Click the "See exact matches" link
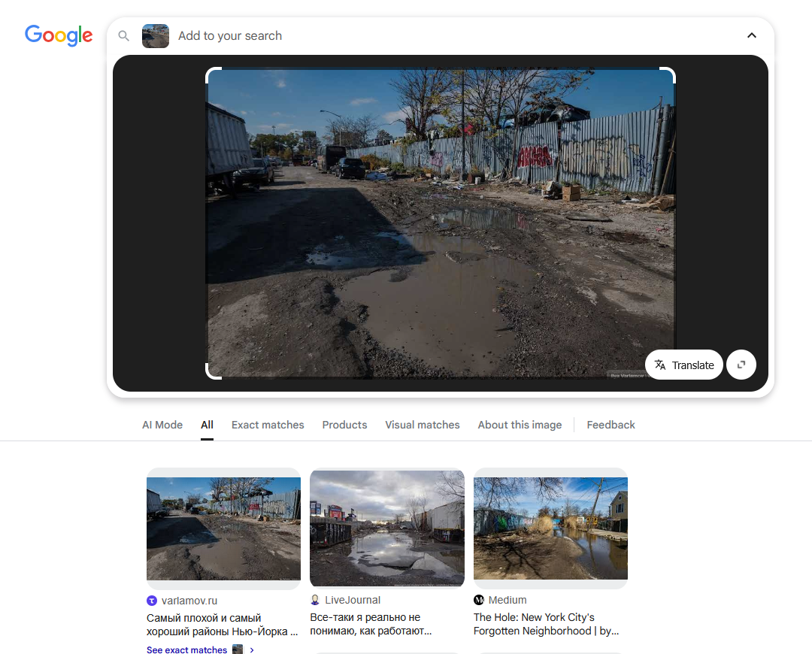The width and height of the screenshot is (812, 654). click(187, 649)
